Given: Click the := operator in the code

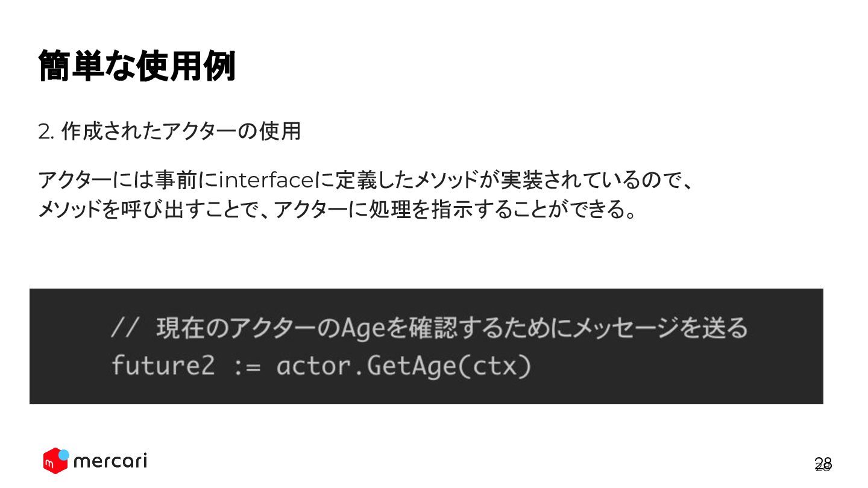Looking at the screenshot, I should coord(246,366).
